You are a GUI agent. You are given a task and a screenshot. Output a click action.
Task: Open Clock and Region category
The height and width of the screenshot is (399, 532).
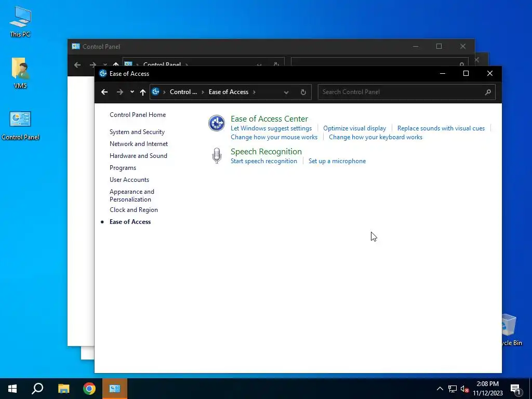pos(134,210)
